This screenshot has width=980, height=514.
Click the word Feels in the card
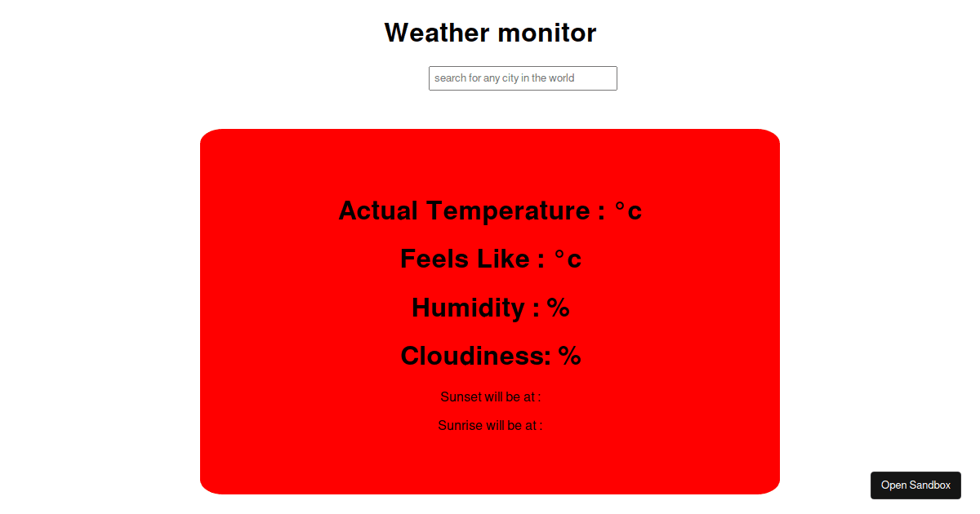tap(434, 259)
